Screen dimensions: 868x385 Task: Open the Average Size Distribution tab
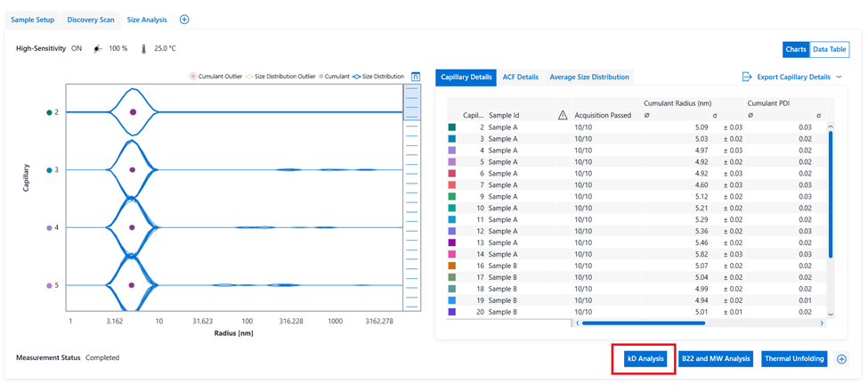point(589,78)
